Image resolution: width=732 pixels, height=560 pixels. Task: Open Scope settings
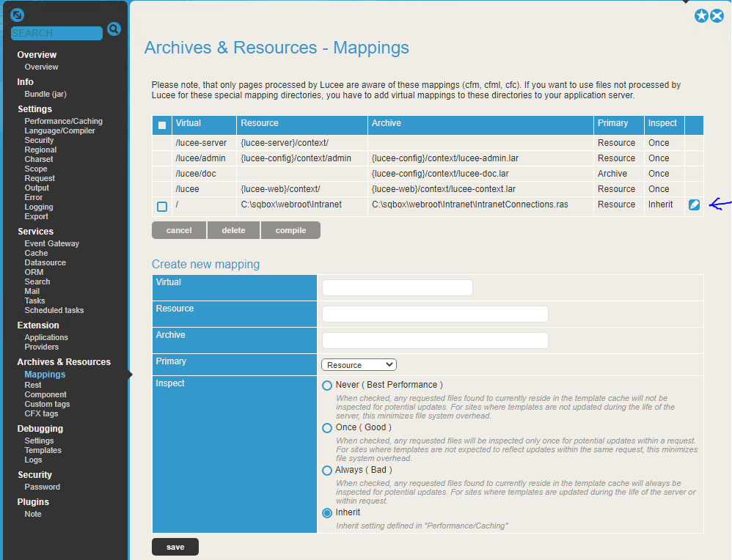(x=36, y=169)
